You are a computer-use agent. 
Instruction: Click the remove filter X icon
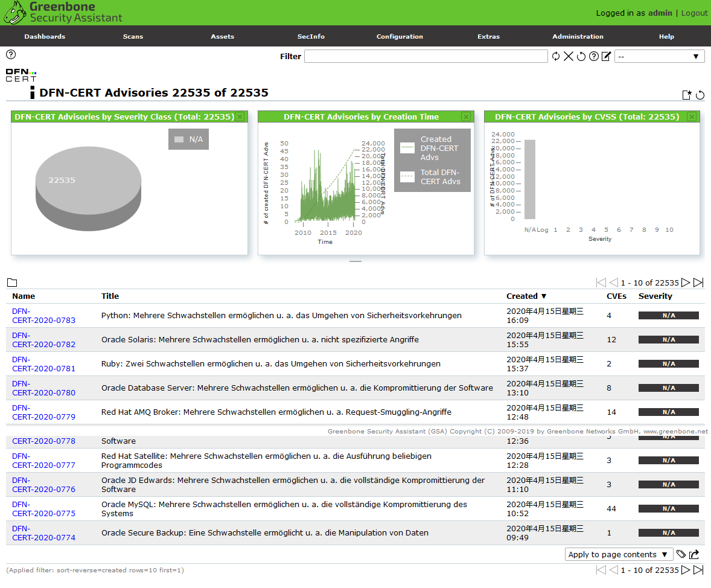pos(568,56)
